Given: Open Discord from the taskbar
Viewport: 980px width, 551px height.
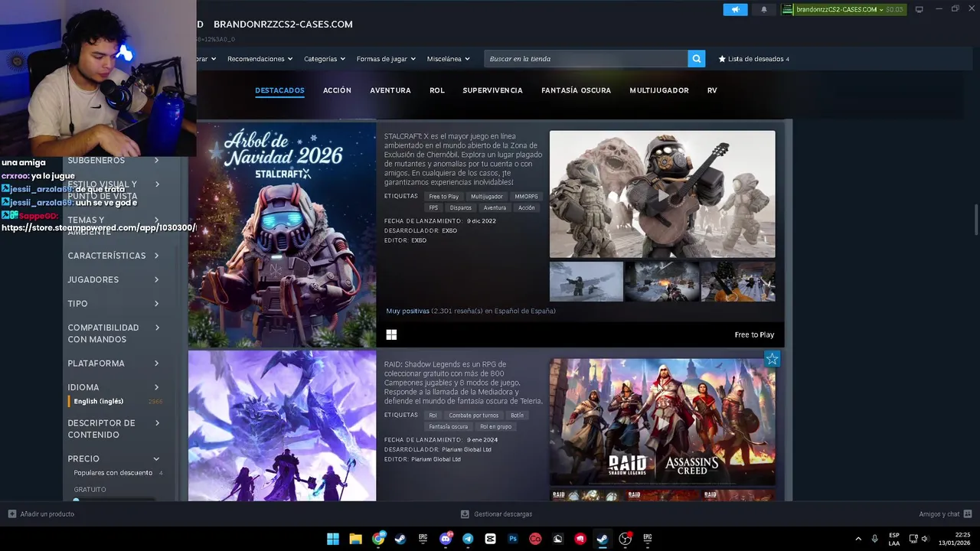Looking at the screenshot, I should 446,539.
